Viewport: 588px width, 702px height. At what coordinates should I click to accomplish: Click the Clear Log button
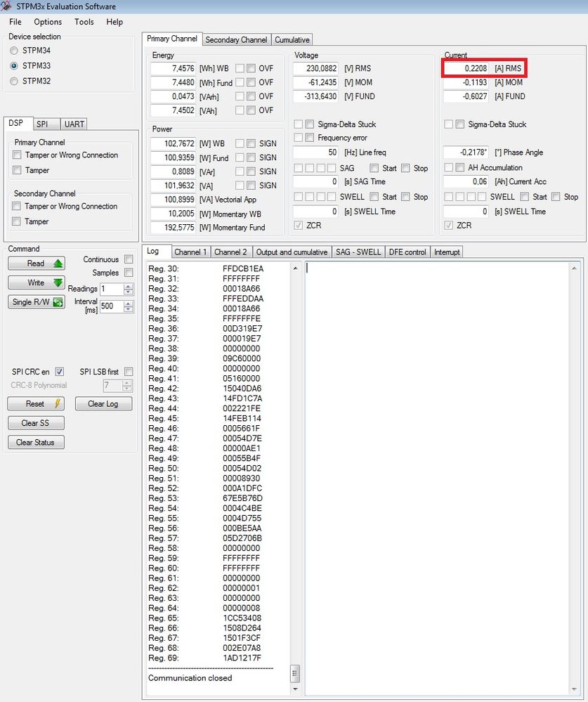point(103,404)
